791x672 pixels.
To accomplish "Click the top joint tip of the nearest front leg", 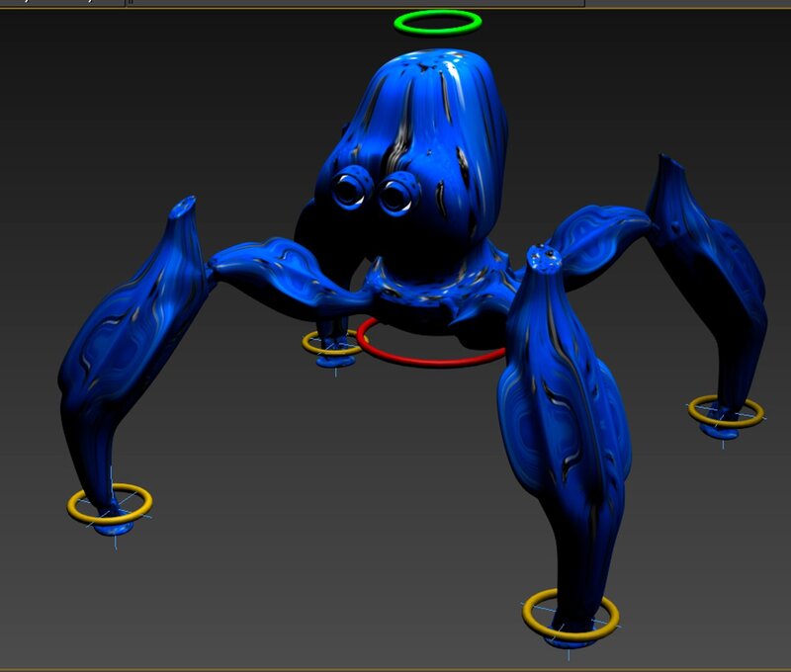I will [x=543, y=260].
